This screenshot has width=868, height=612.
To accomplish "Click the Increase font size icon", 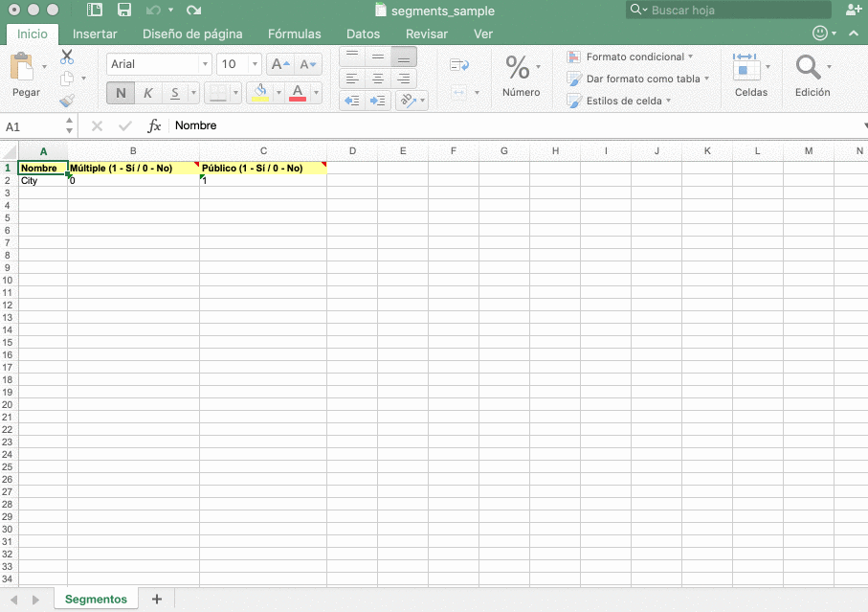I will (280, 64).
